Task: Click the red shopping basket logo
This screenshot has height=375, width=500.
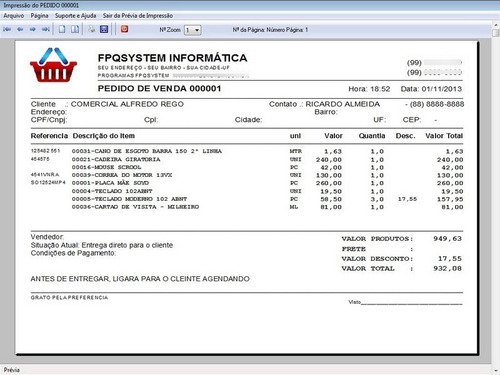Action: point(53,65)
